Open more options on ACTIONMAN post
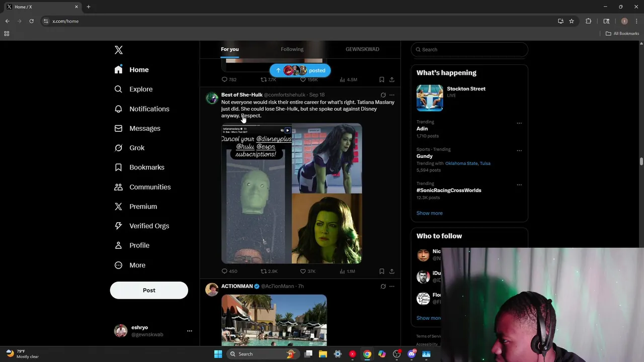 [x=392, y=287]
